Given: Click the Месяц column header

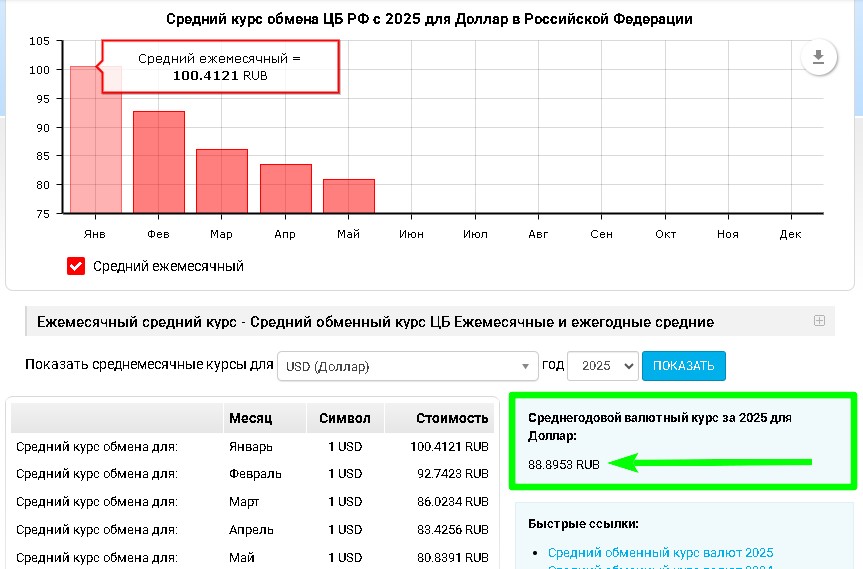Looking at the screenshot, I should tap(250, 418).
